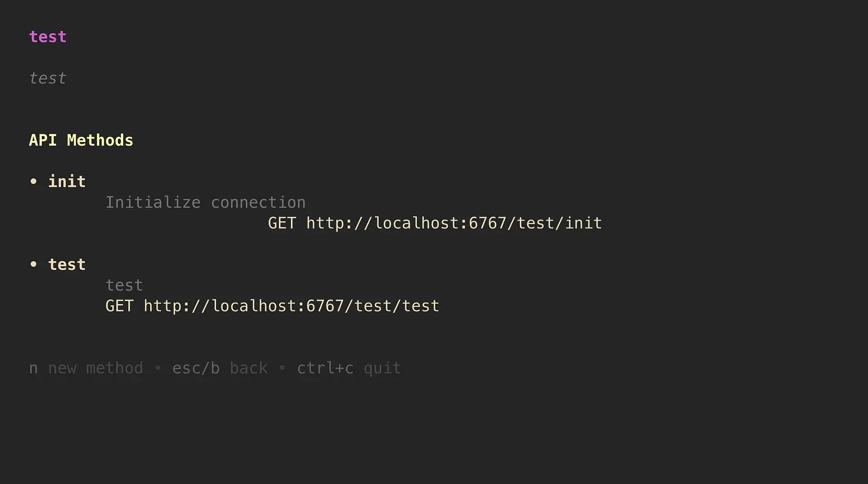
Task: Click the gray "test" description under test method
Action: click(x=124, y=285)
